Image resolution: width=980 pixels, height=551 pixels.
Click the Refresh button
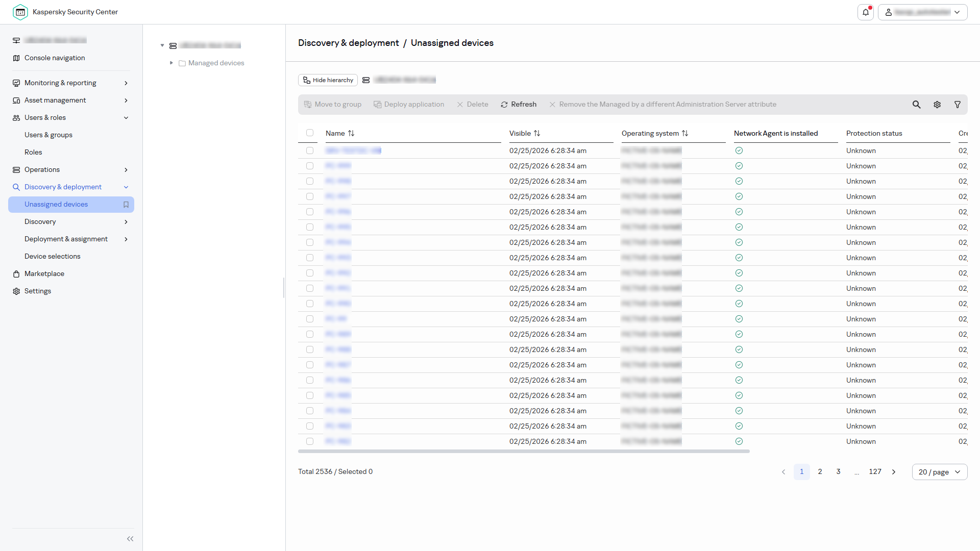click(x=519, y=105)
